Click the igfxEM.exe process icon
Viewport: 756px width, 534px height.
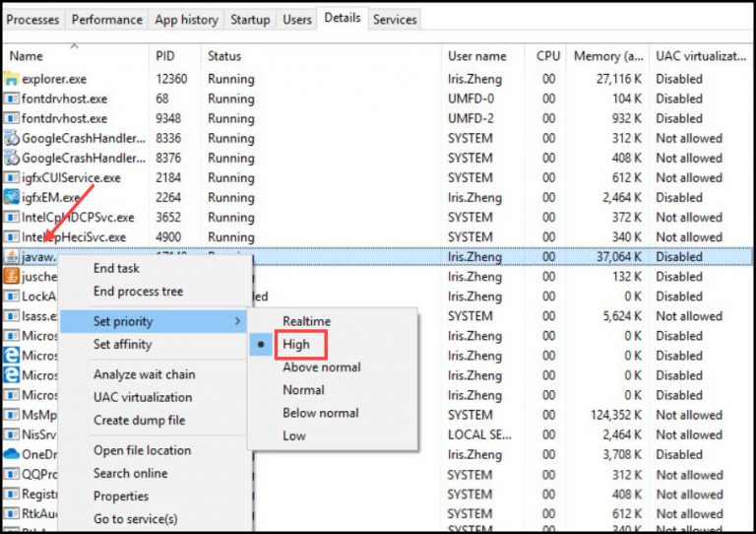click(12, 197)
